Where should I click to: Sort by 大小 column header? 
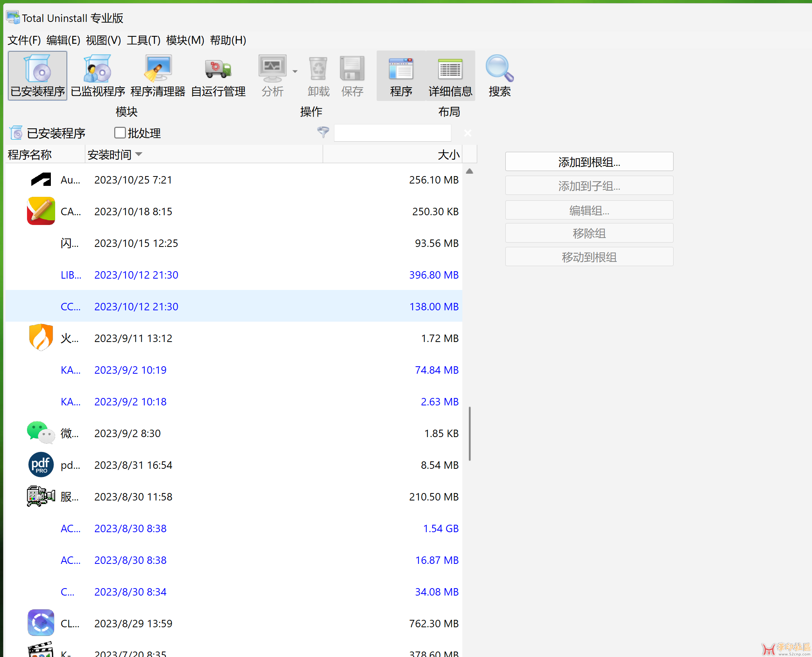coord(392,154)
